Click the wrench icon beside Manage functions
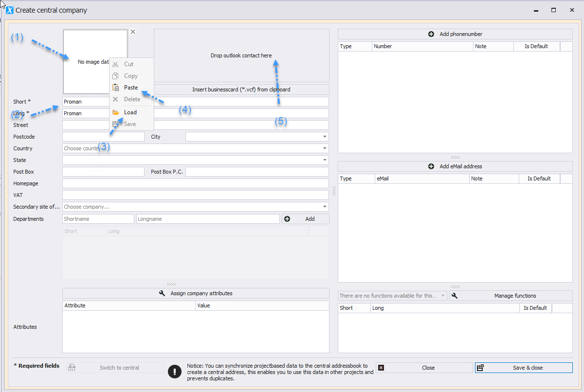The height and width of the screenshot is (392, 584). click(x=455, y=296)
